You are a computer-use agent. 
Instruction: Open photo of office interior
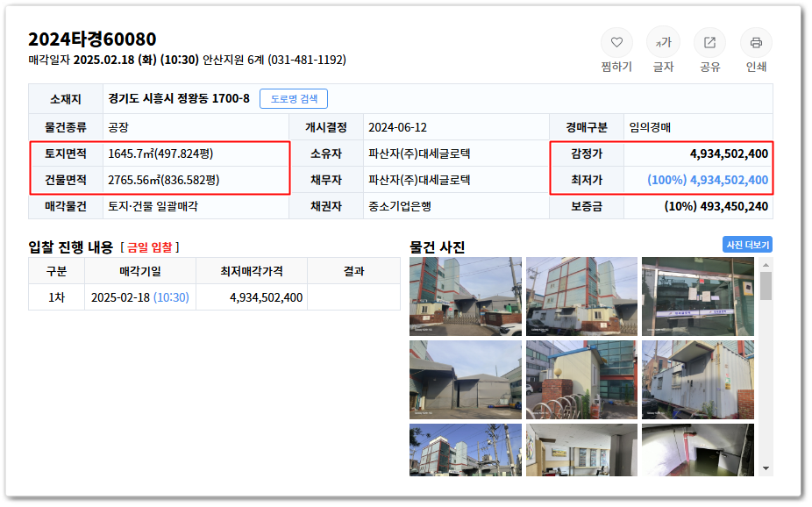point(581,450)
